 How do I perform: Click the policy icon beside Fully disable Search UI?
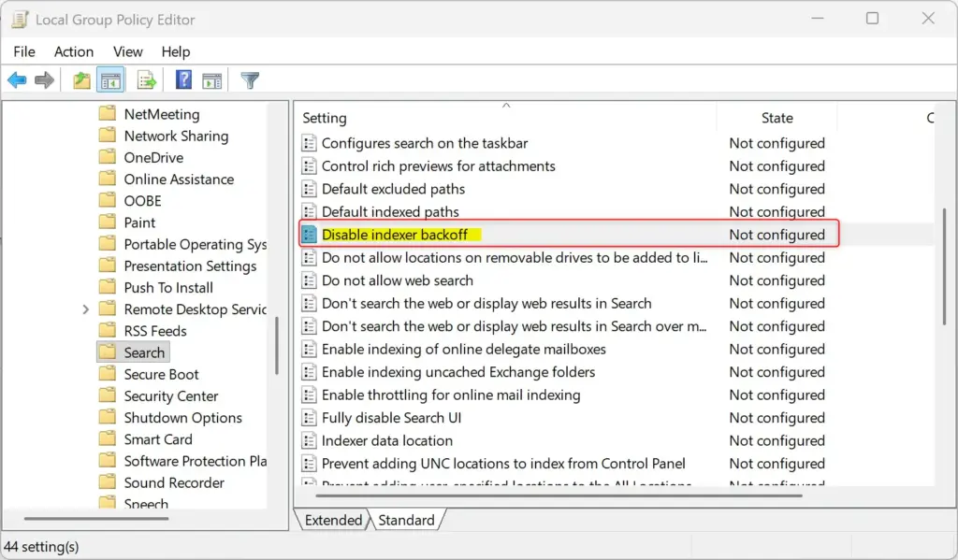(x=309, y=418)
